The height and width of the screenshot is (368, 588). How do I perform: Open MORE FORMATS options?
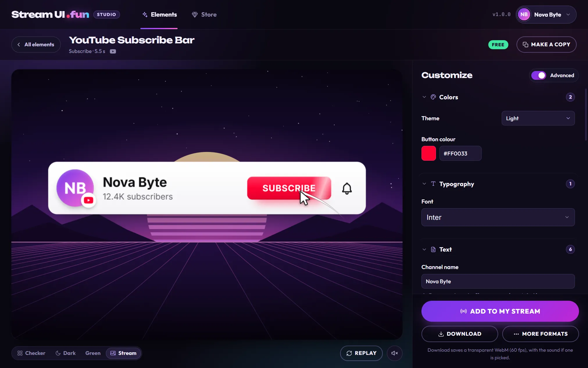pos(540,334)
